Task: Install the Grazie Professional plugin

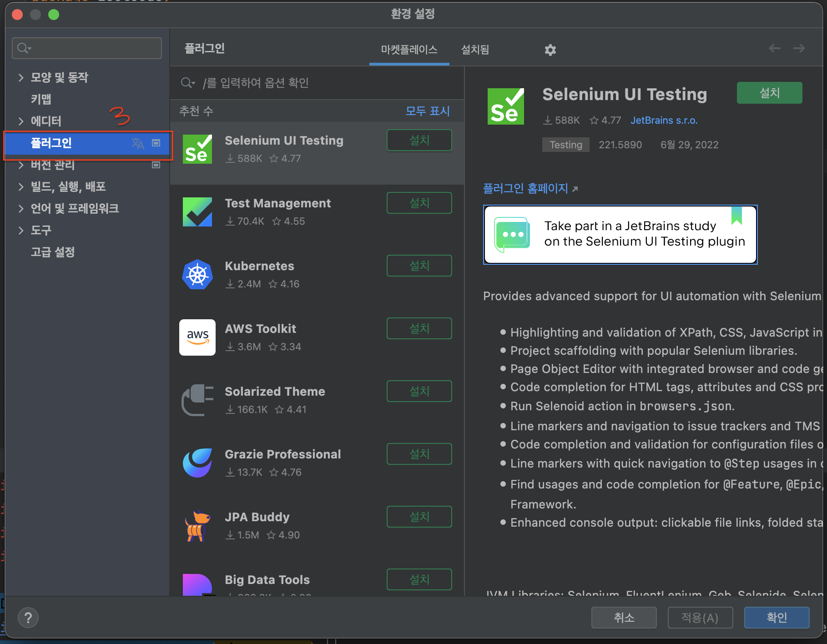Action: 419,454
